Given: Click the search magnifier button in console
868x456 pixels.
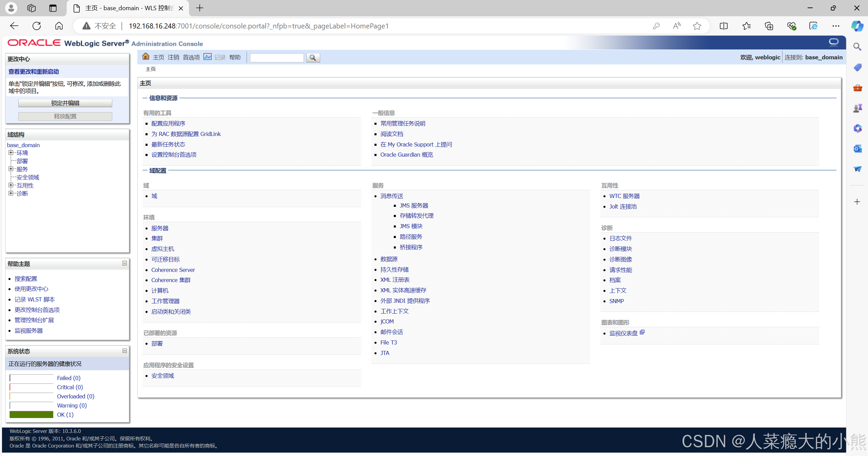Looking at the screenshot, I should point(313,58).
